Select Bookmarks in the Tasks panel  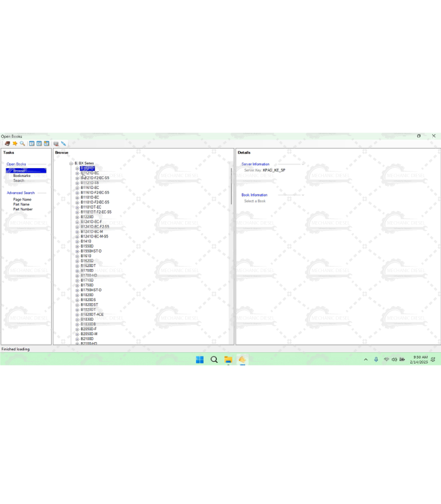click(21, 176)
